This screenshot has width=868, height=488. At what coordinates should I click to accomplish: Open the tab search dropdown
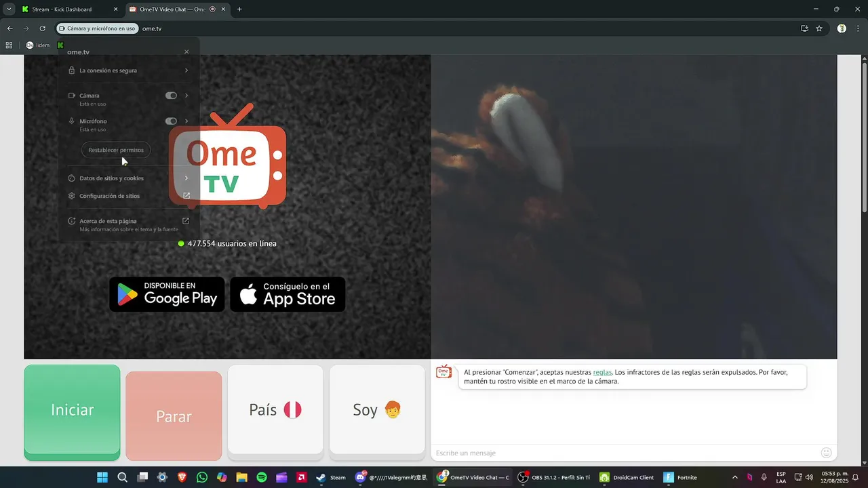pos(8,9)
